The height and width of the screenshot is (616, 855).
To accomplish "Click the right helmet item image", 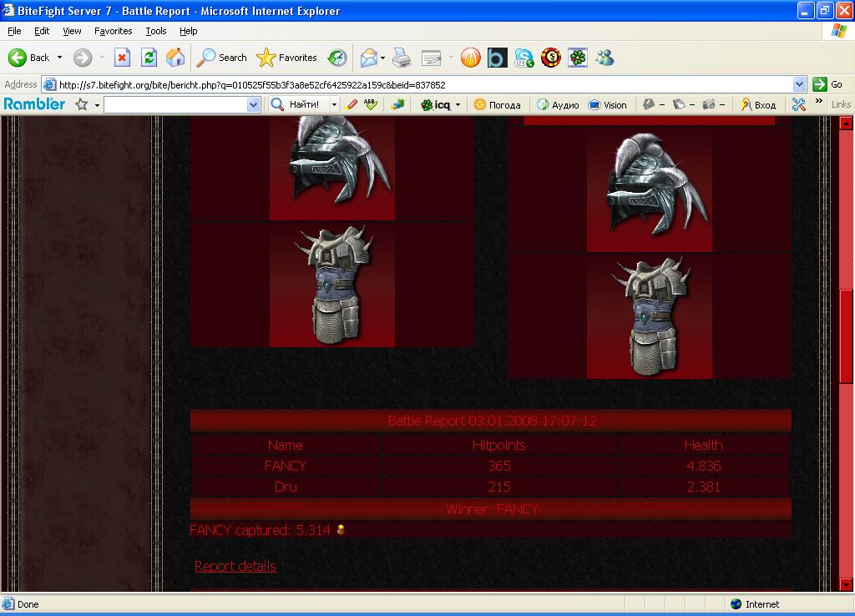I will pos(649,189).
